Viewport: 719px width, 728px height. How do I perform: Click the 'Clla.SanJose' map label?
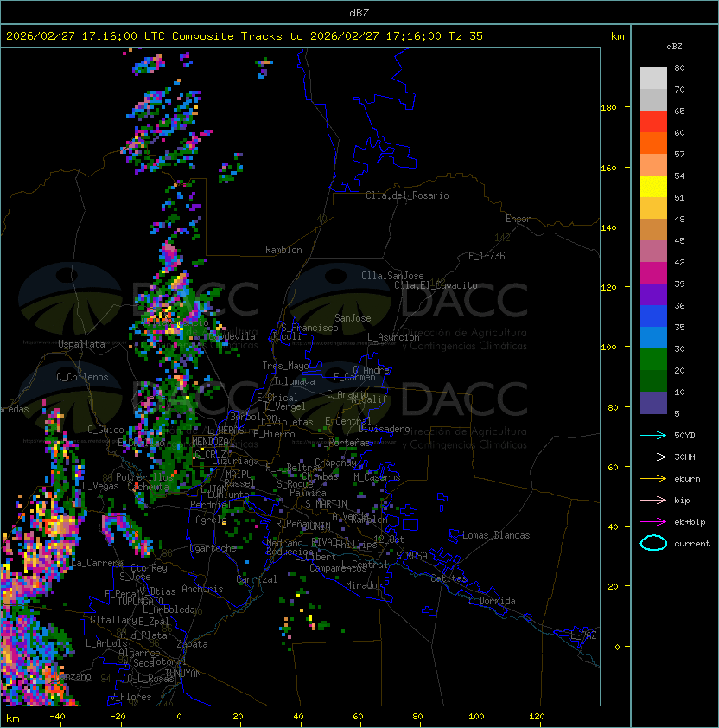coord(392,276)
